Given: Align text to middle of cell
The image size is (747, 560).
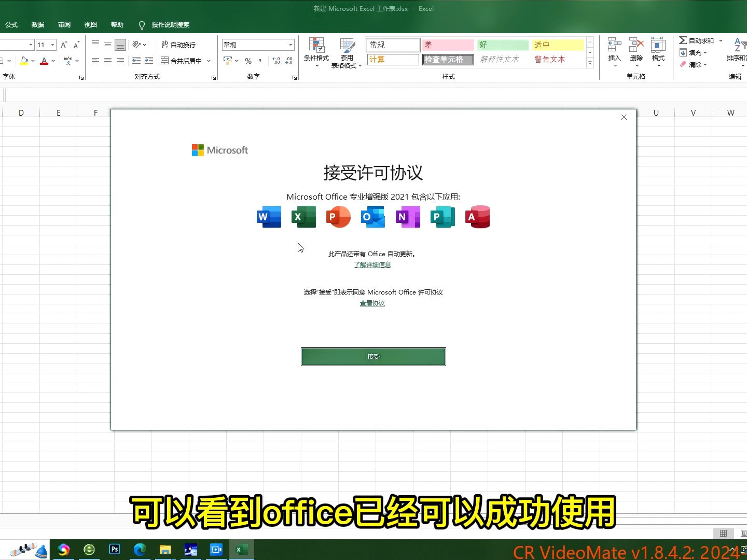Looking at the screenshot, I should [x=108, y=45].
